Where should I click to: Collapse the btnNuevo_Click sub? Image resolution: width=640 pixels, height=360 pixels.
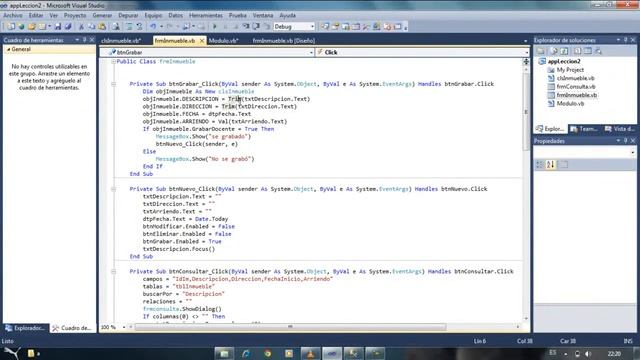tap(113, 189)
